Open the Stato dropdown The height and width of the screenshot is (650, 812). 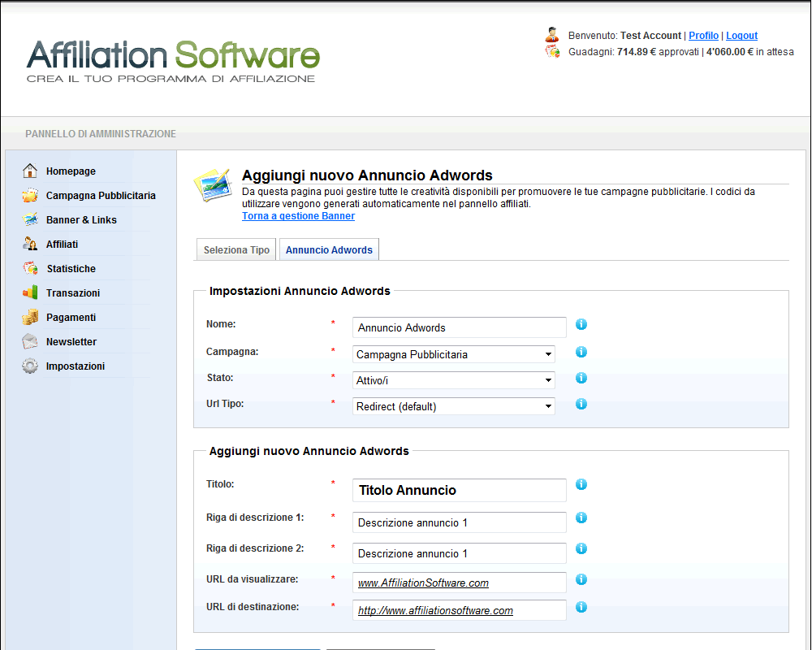(454, 380)
